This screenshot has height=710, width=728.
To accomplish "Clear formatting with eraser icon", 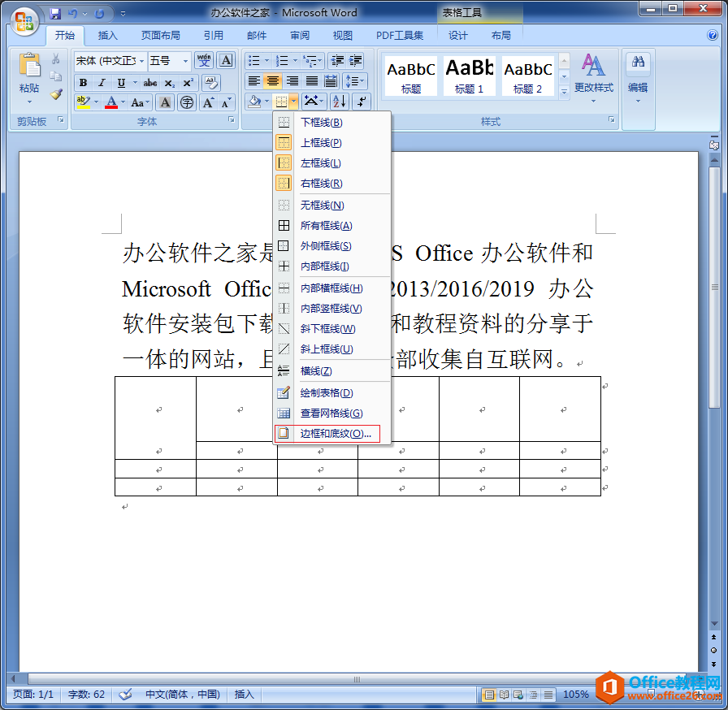I will [x=211, y=83].
